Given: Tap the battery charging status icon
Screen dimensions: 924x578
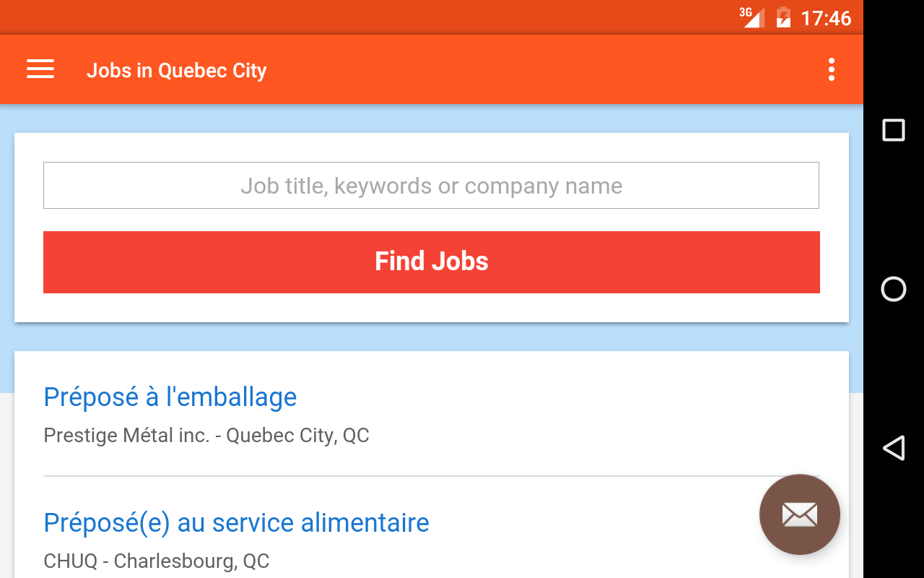Looking at the screenshot, I should point(783,17).
